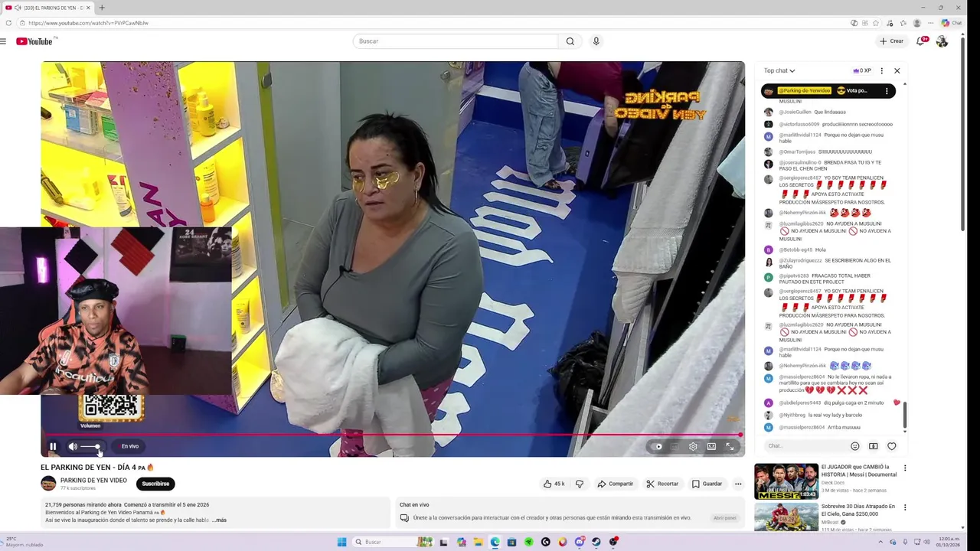The image size is (980, 551).
Task: Click the 'En vivo' live indicator
Action: click(x=130, y=446)
